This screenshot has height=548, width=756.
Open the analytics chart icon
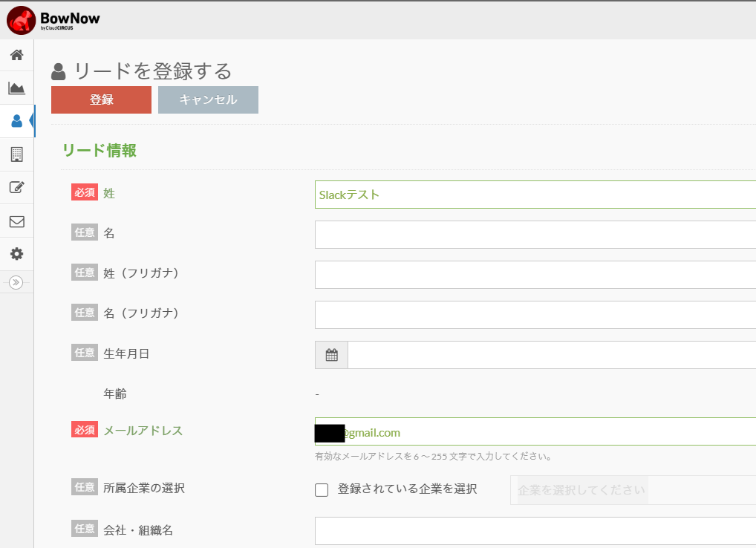tap(16, 88)
